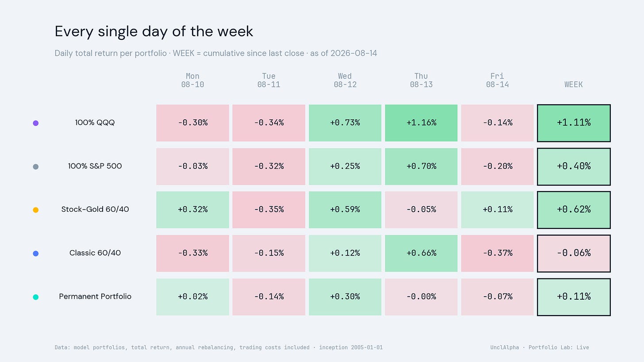644x362 pixels.
Task: Click the purple dot beside 100% QQQ
Action: [x=36, y=123]
